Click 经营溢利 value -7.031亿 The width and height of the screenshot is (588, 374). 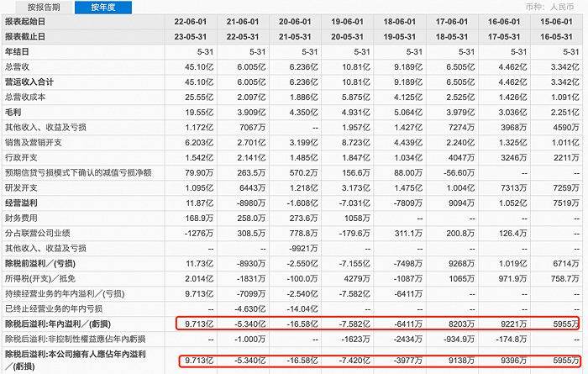354,203
